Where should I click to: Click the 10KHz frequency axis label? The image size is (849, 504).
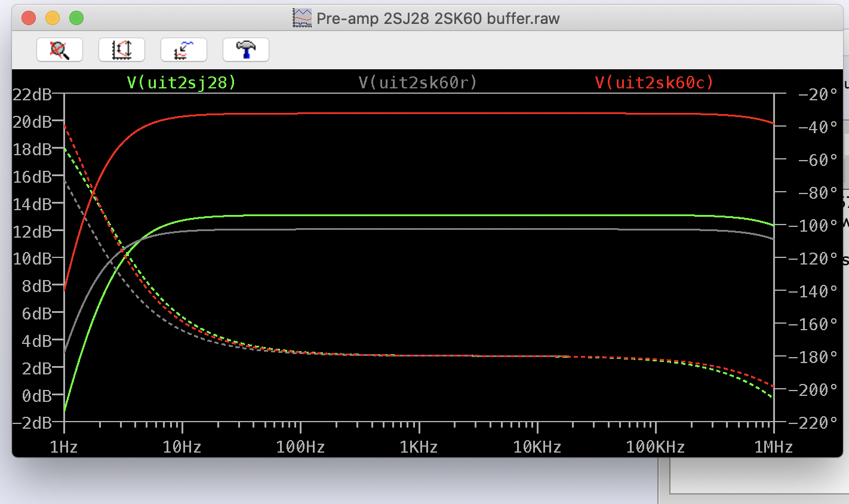tap(537, 447)
